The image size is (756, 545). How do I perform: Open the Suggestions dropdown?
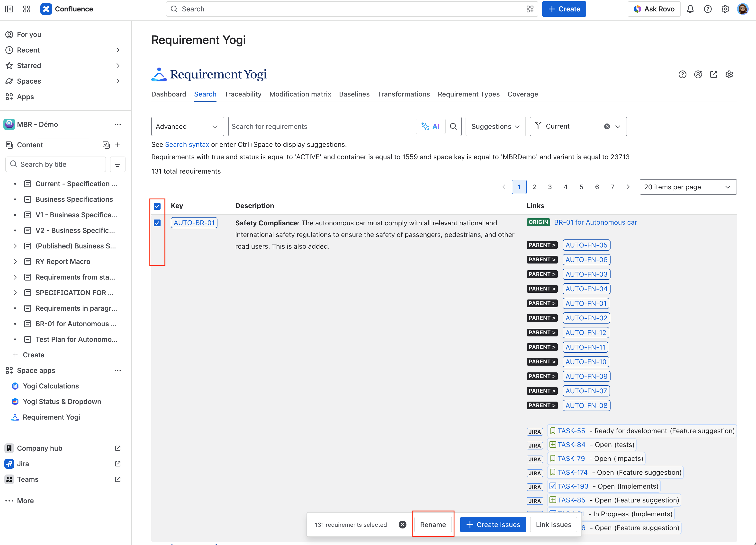[x=495, y=126]
